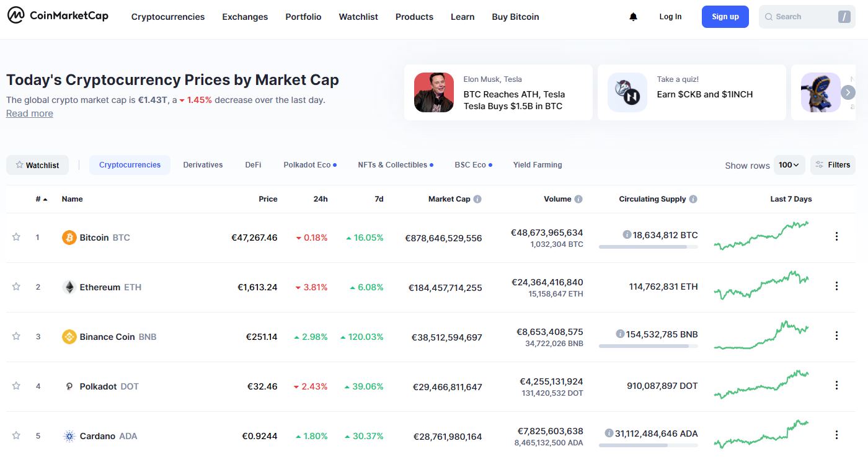Star Ethereum to add to watchlist
868x459 pixels.
pyautogui.click(x=17, y=287)
